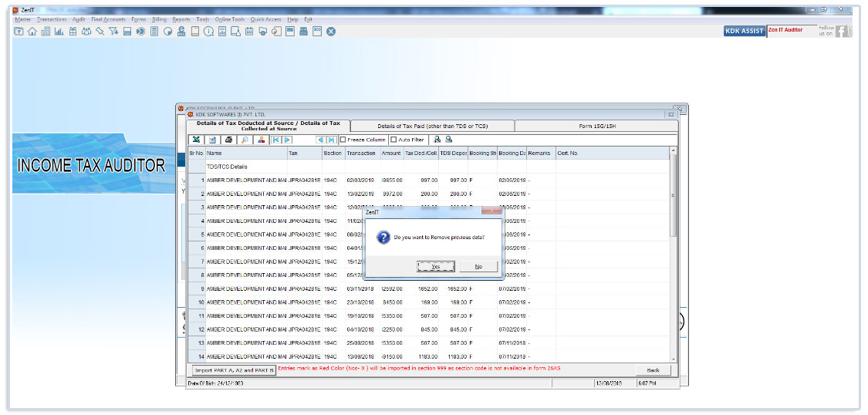Jump to first record arrow icon
This screenshot has width=868, height=415.
[275, 140]
